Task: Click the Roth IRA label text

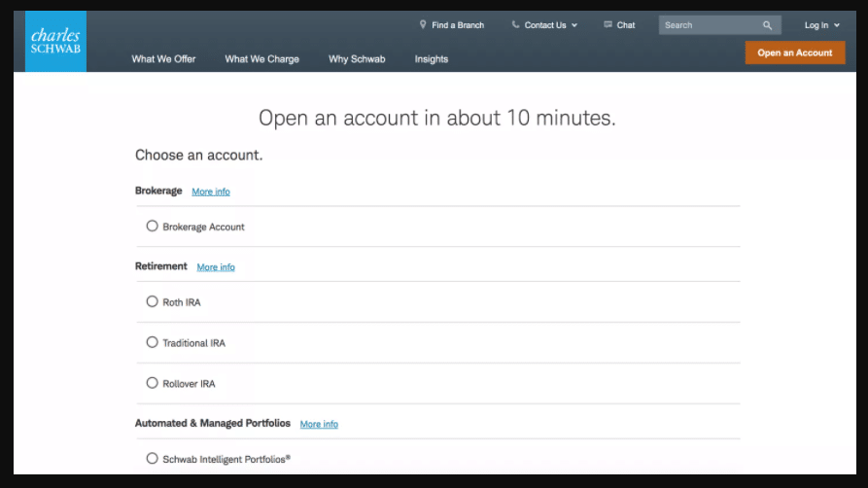Action: [182, 302]
